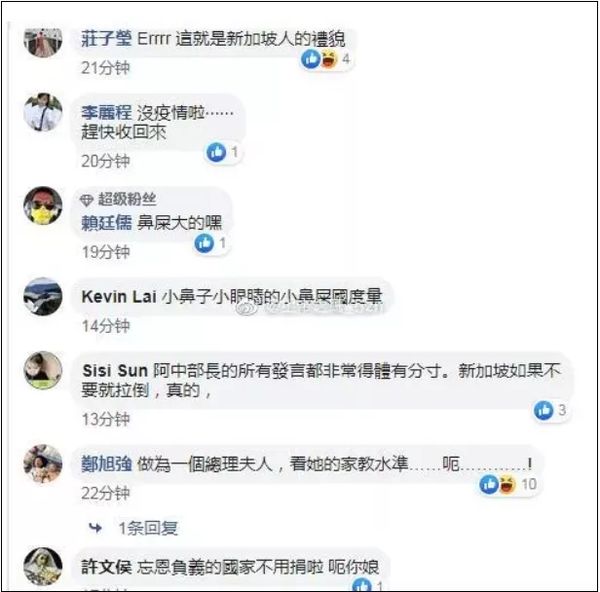Click like icon on Sisi Sun's comment
The width and height of the screenshot is (600, 592).
click(544, 410)
